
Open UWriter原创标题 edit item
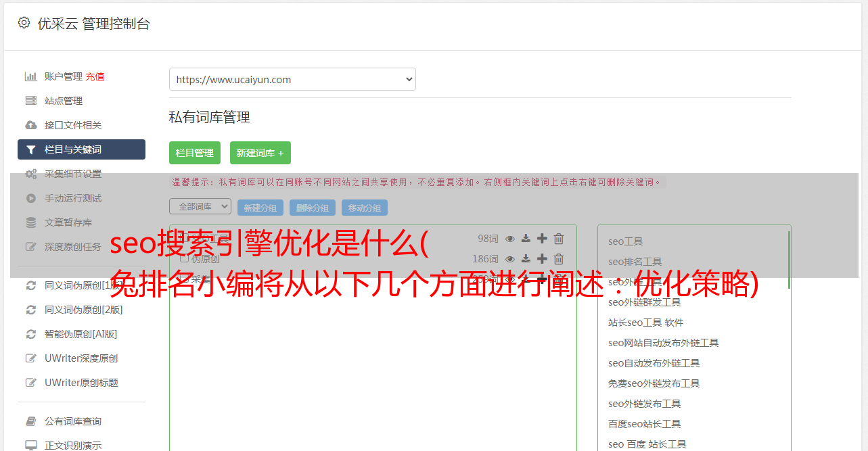click(x=81, y=382)
